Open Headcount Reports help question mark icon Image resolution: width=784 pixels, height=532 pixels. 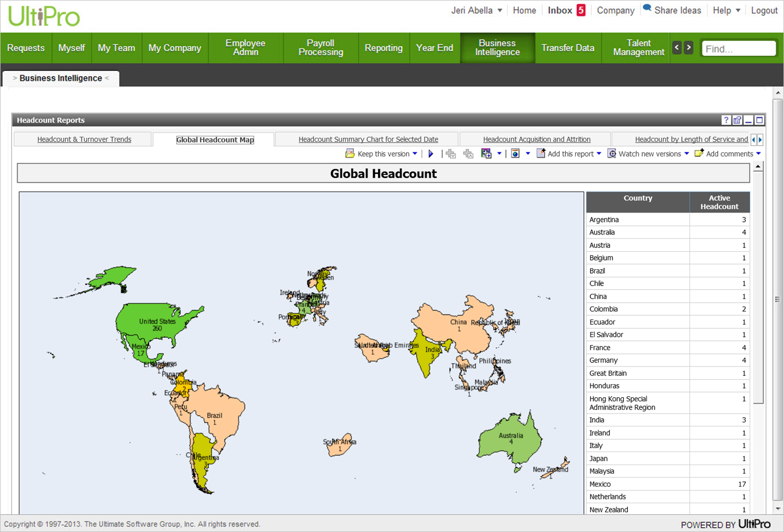tap(726, 120)
